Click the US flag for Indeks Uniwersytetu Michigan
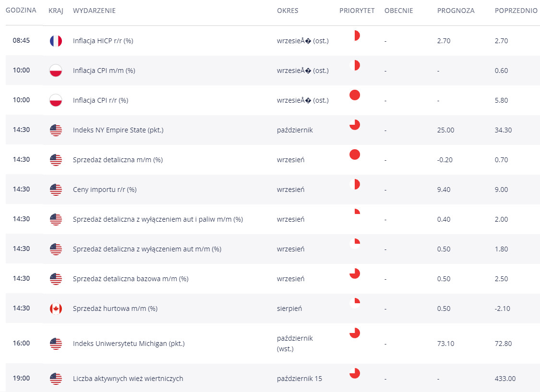 tap(56, 344)
